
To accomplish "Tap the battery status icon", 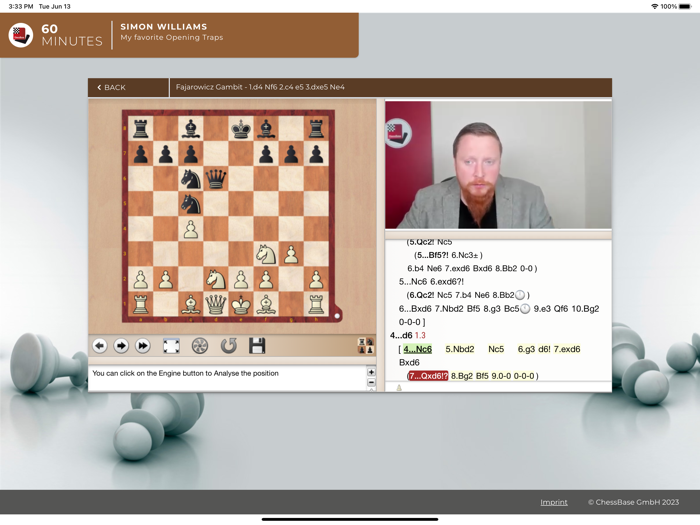I will tap(685, 6).
